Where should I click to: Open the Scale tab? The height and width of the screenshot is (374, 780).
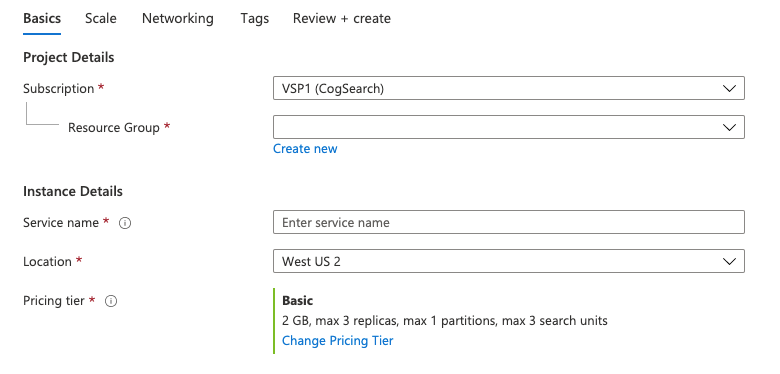[101, 19]
